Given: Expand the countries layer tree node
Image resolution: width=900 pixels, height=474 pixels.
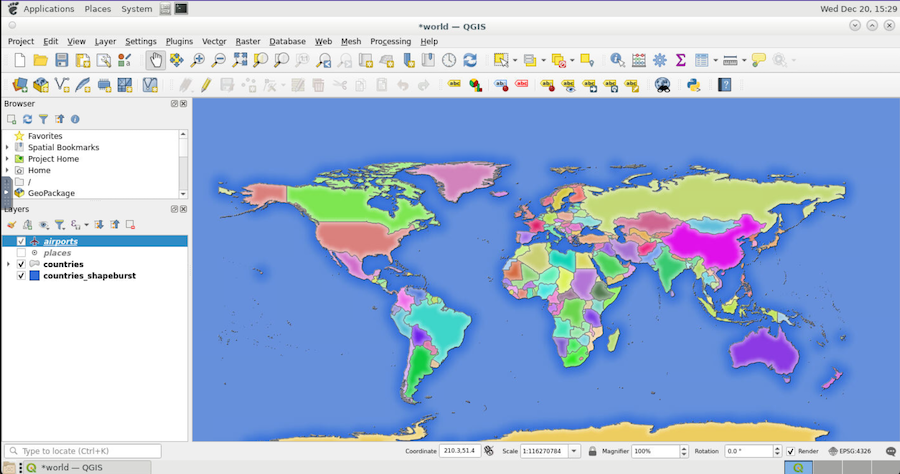Looking at the screenshot, I should [x=8, y=264].
